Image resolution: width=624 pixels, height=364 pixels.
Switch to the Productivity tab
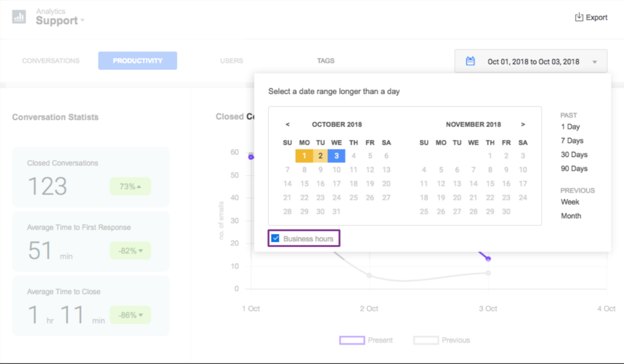tap(137, 61)
